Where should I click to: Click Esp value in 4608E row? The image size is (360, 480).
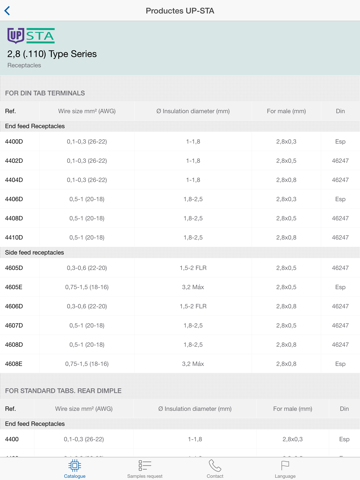340,364
